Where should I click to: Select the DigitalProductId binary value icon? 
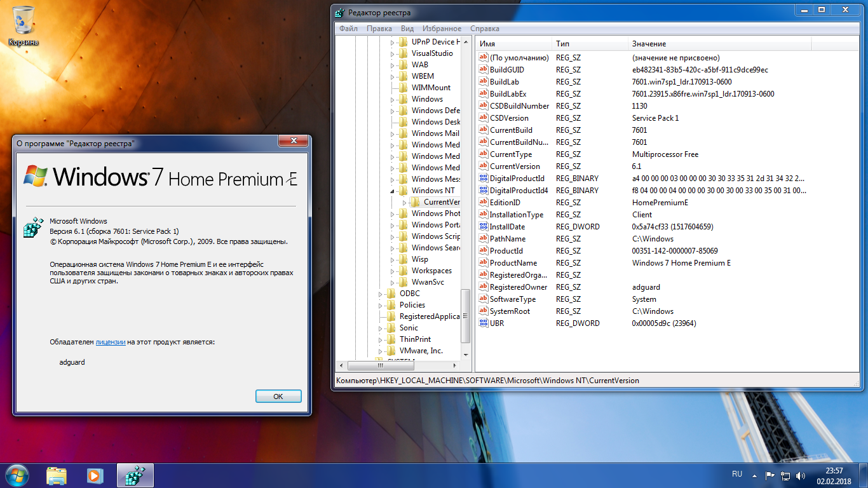tap(483, 179)
